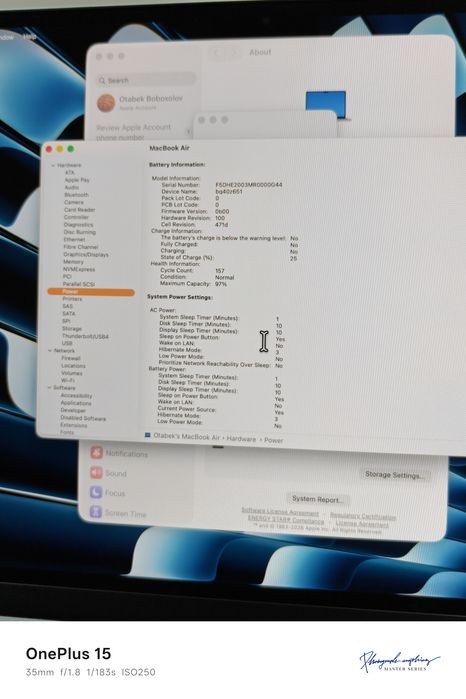Open the Sound icon in System Settings

pyautogui.click(x=96, y=473)
